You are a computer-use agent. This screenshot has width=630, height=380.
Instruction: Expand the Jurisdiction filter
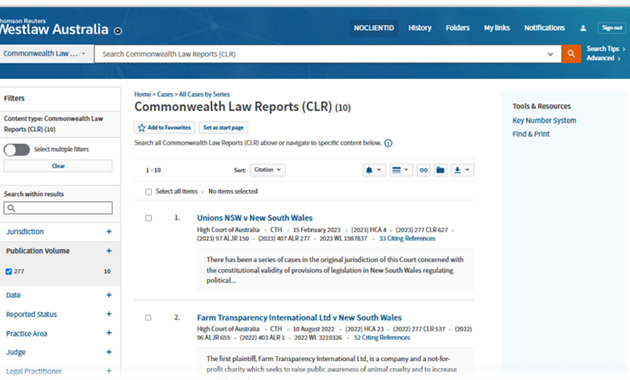(108, 232)
